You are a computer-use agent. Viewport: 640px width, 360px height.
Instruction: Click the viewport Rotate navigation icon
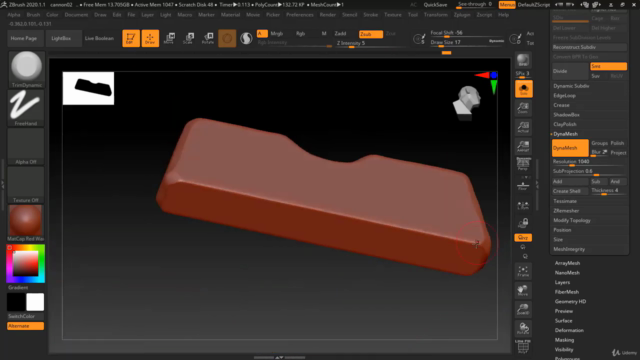click(x=523, y=329)
